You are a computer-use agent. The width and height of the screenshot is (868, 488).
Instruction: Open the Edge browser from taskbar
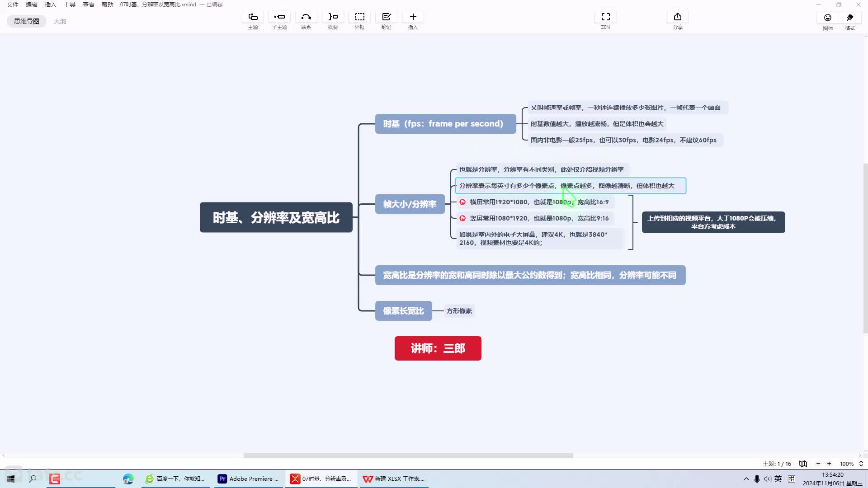[128, 479]
